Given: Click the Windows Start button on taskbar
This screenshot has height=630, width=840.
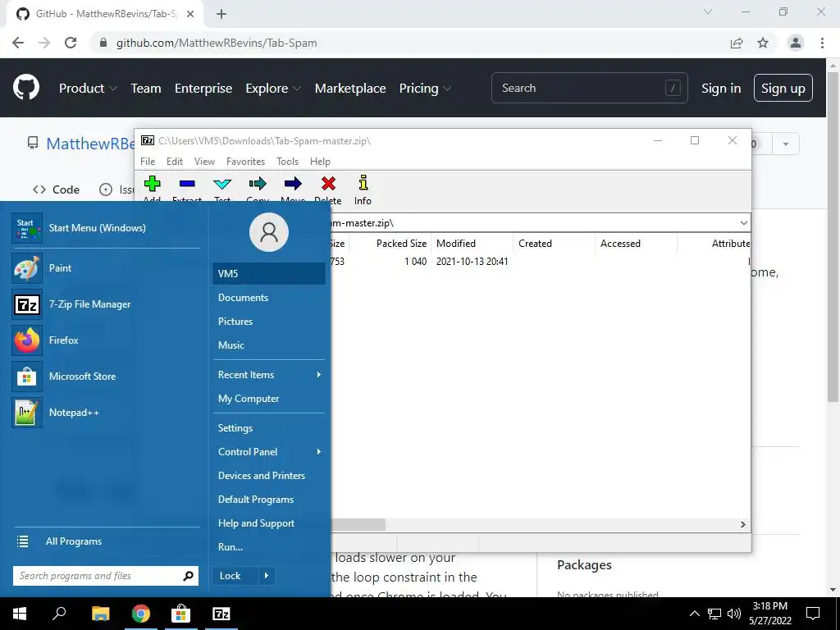Looking at the screenshot, I should point(20,614).
